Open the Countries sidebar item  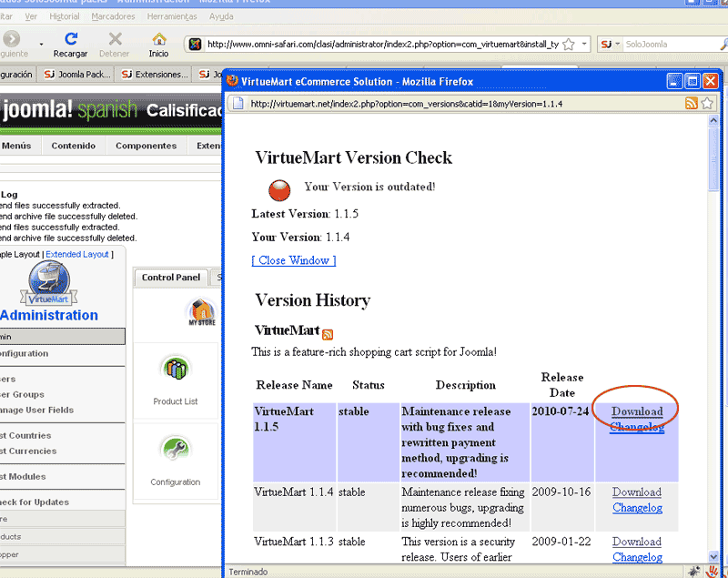[25, 435]
